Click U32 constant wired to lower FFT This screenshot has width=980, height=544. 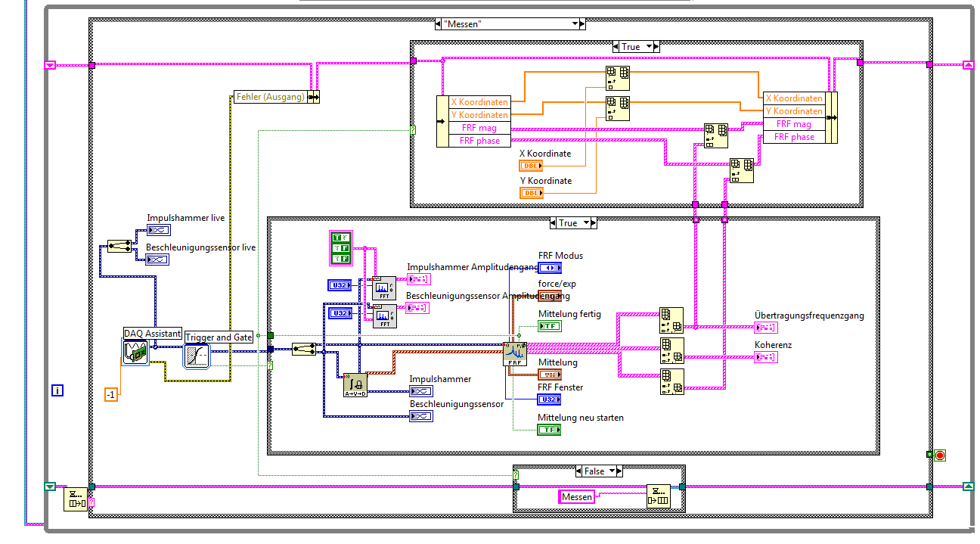pyautogui.click(x=340, y=313)
